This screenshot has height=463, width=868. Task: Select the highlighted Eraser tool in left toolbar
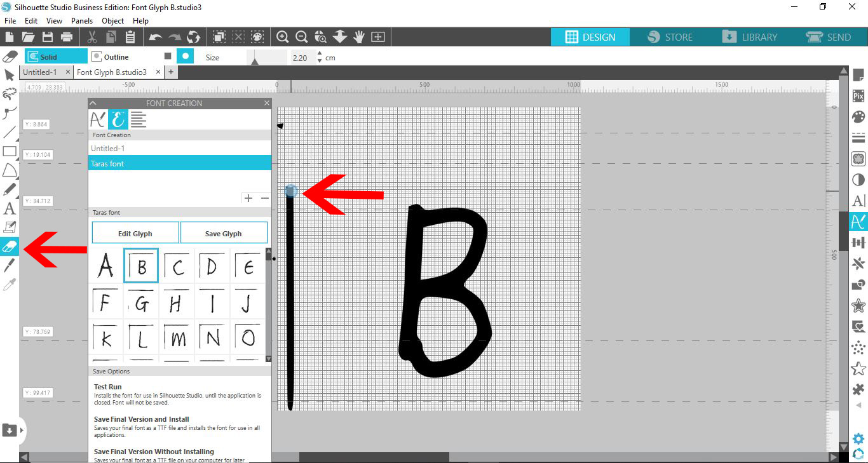point(10,246)
